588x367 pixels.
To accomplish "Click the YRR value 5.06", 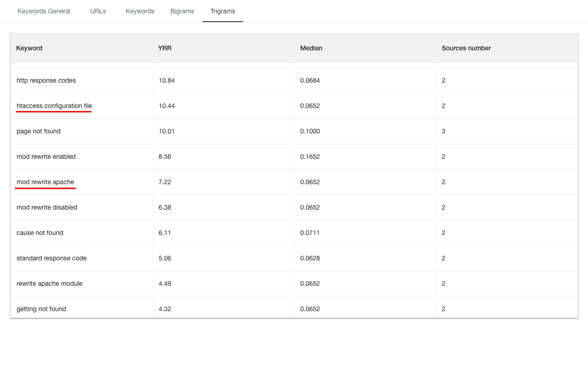I will [165, 258].
